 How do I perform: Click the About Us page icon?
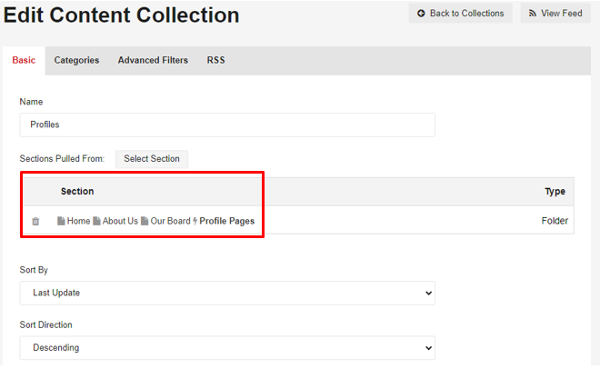click(x=97, y=221)
